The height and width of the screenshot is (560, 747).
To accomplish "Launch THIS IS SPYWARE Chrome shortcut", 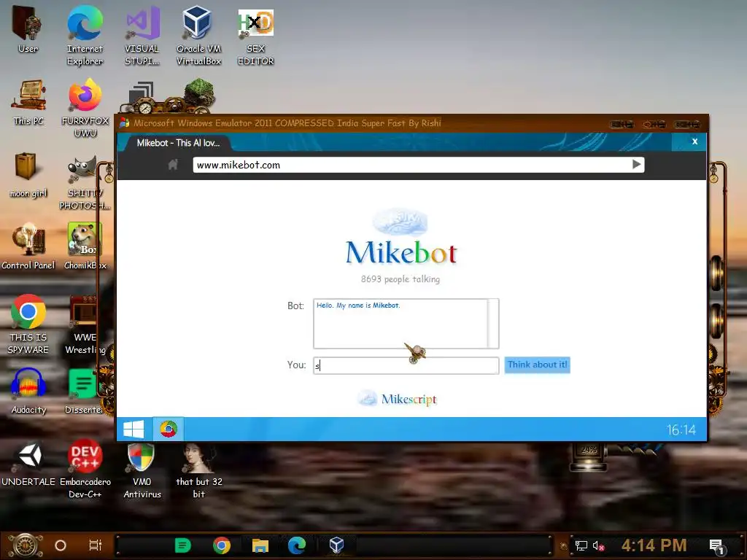I will (28, 324).
